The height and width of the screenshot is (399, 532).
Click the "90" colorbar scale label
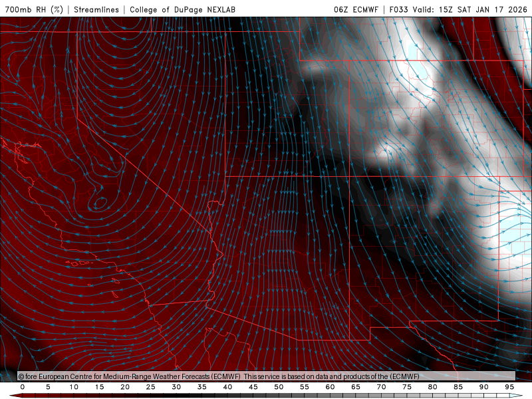point(484,387)
